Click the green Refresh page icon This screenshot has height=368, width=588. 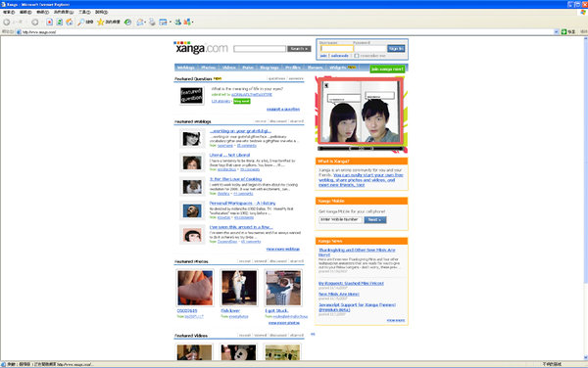(59, 23)
